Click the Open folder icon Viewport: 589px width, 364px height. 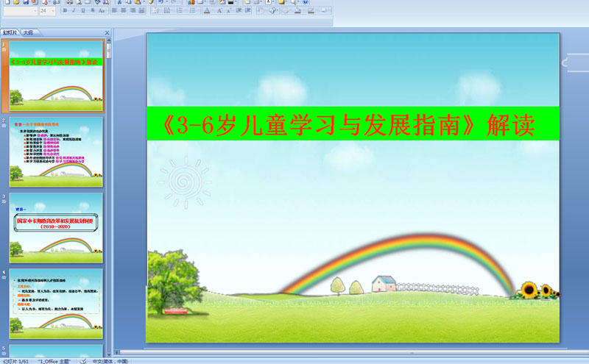[x=16, y=2]
